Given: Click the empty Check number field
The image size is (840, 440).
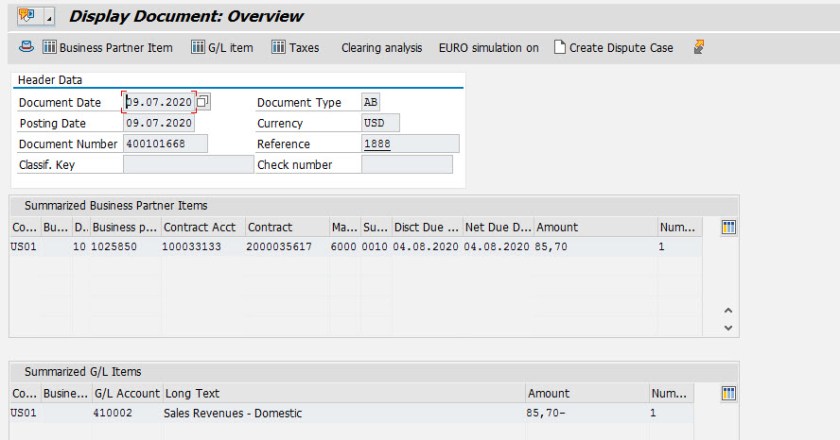Looking at the screenshot, I should [x=407, y=165].
